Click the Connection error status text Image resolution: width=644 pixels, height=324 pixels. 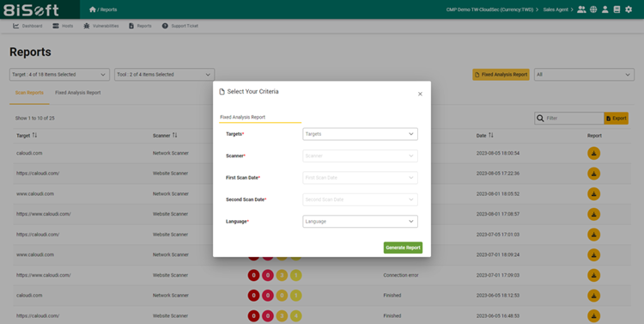[401, 275]
